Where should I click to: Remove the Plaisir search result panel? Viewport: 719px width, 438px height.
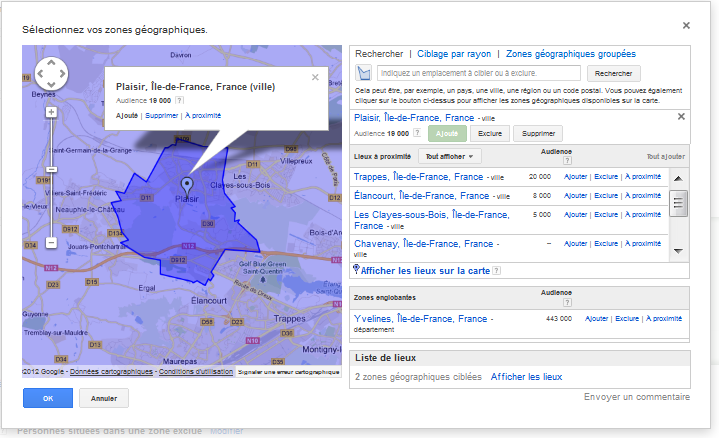coord(681,116)
